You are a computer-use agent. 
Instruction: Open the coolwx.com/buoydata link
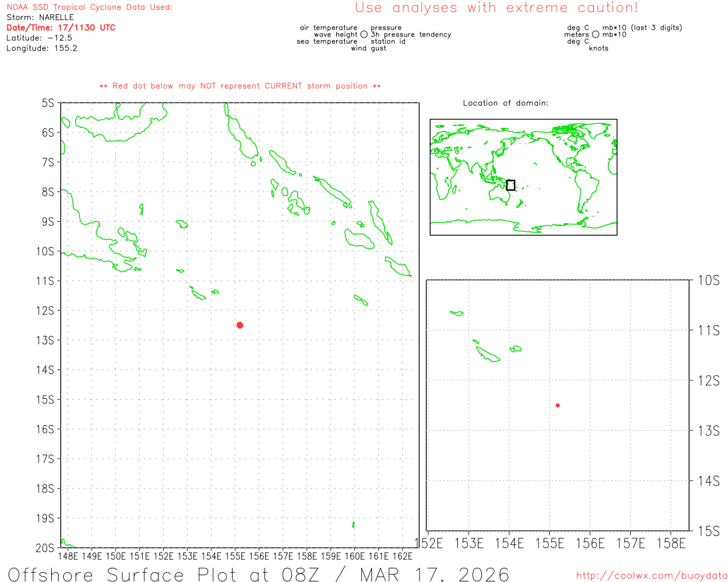tap(651, 575)
